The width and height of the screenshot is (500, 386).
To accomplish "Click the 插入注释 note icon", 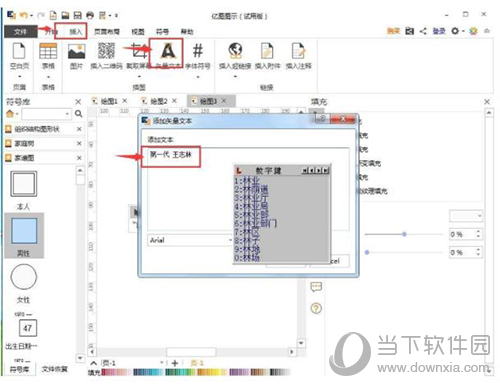I will coord(298,51).
